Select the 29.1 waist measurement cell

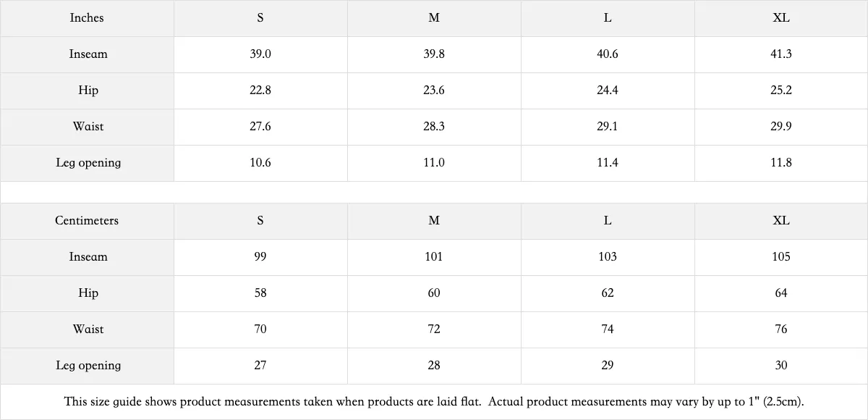pyautogui.click(x=608, y=127)
